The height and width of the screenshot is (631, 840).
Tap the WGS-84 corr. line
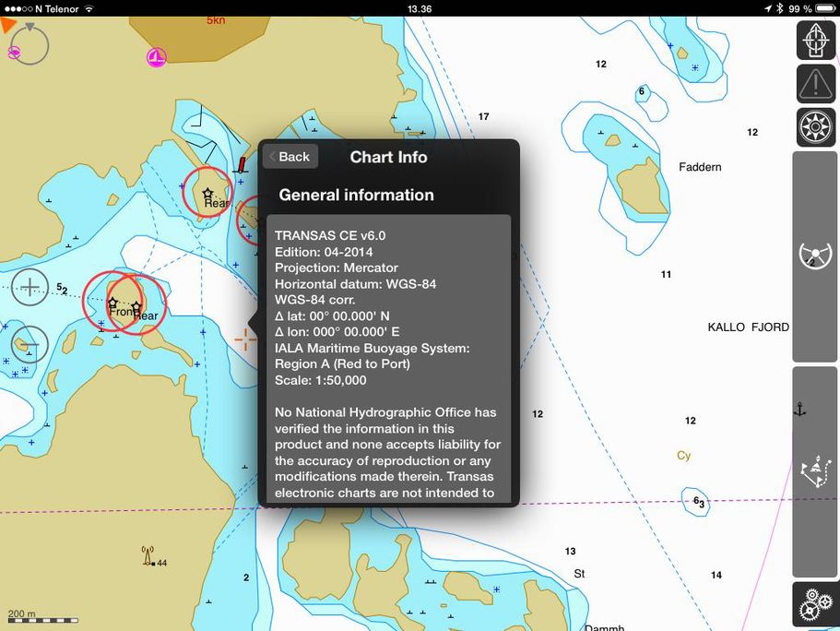pyautogui.click(x=315, y=300)
